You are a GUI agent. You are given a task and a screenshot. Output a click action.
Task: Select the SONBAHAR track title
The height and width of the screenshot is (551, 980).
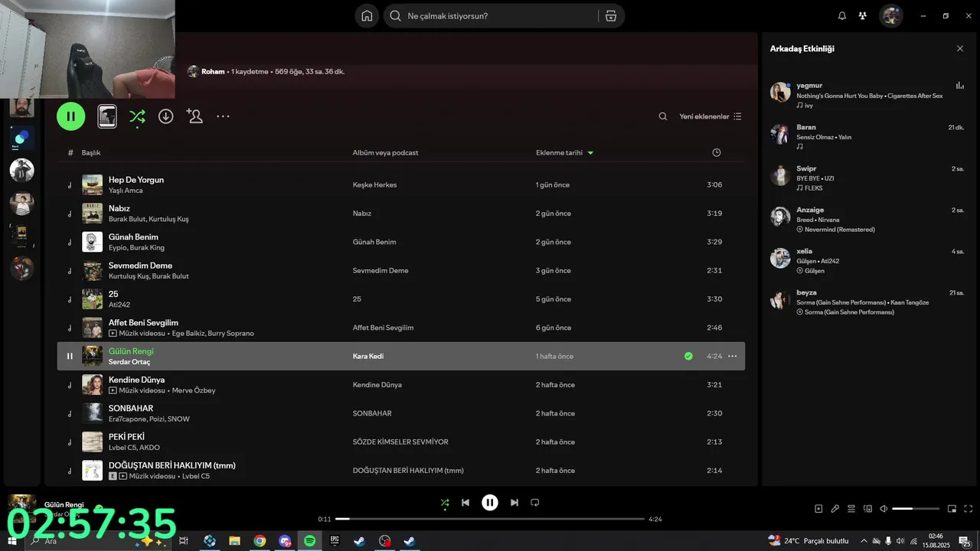click(131, 408)
